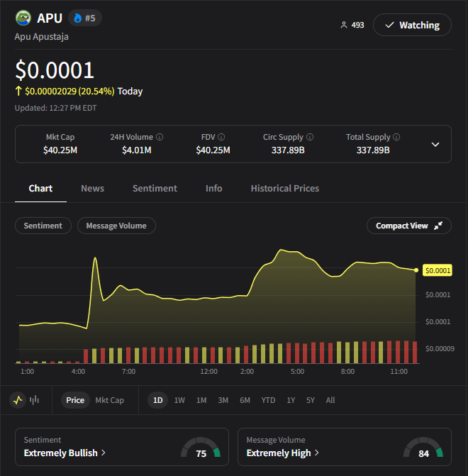Click the $0.00002029 (20.54%) change text
The image size is (468, 476).
[69, 91]
